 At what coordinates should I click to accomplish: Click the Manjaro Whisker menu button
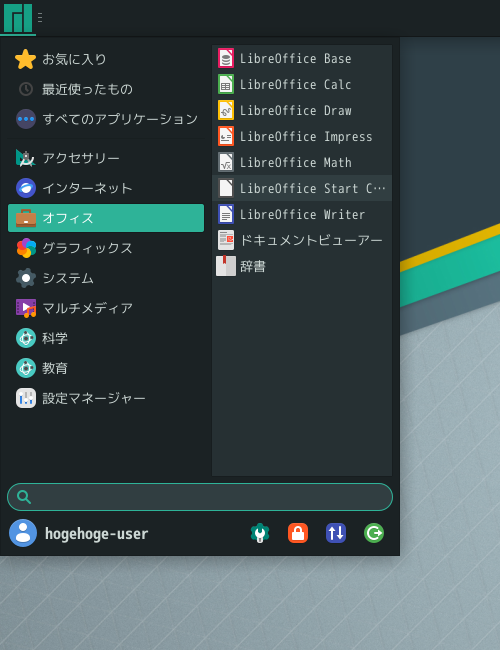[x=18, y=18]
